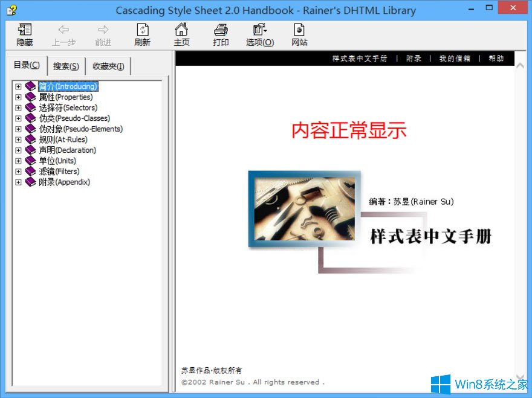Expand the 简介(Introducing) tree node
532x398 pixels.
coord(18,86)
